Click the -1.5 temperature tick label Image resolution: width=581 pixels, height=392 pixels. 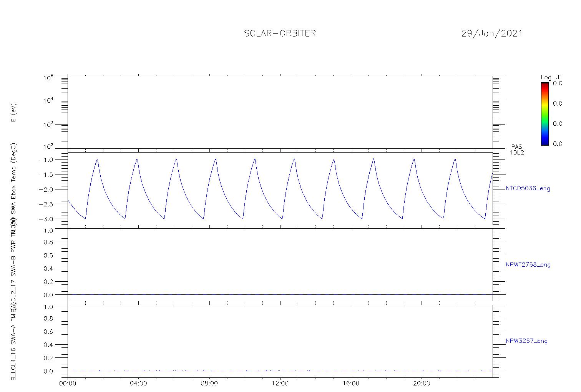click(46, 174)
